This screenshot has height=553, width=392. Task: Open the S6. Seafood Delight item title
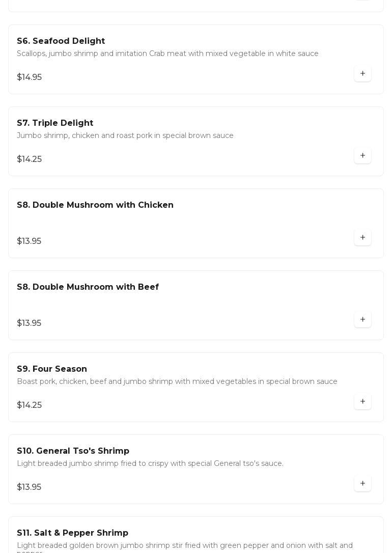pos(61,41)
